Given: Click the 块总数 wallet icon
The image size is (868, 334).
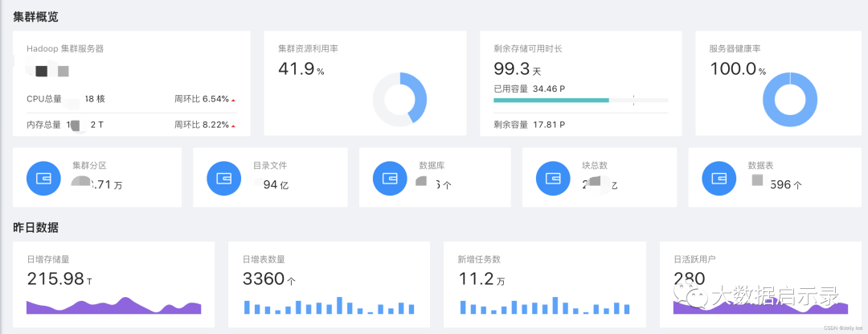Looking at the screenshot, I should click(554, 179).
